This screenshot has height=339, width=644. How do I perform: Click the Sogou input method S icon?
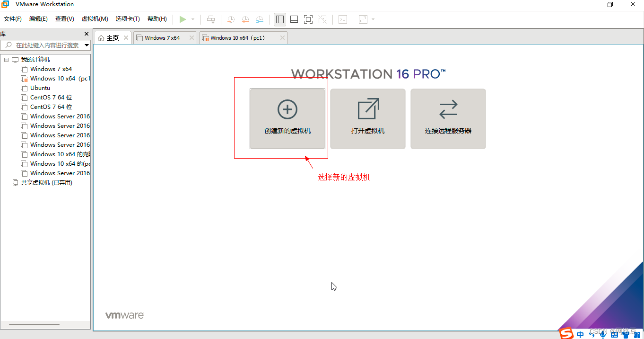click(x=566, y=334)
